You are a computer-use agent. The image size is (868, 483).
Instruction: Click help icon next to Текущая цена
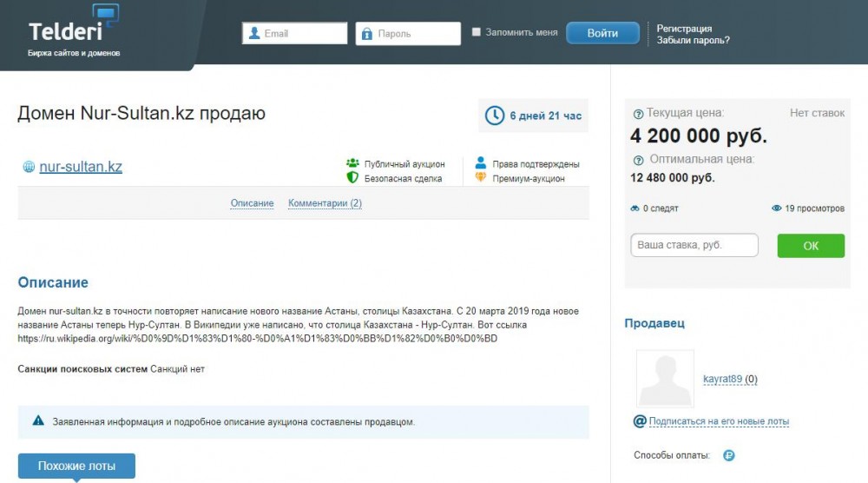tap(638, 114)
